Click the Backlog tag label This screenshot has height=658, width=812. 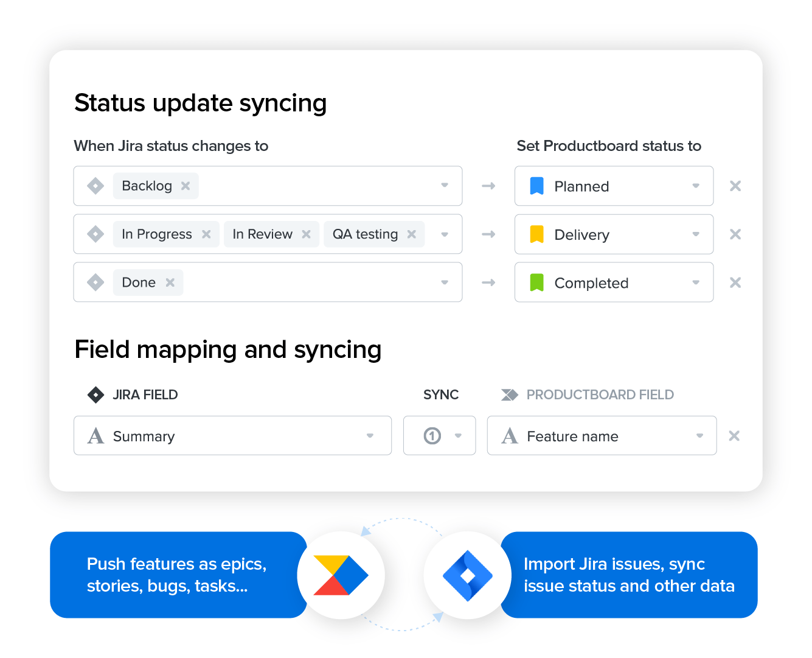pos(147,186)
